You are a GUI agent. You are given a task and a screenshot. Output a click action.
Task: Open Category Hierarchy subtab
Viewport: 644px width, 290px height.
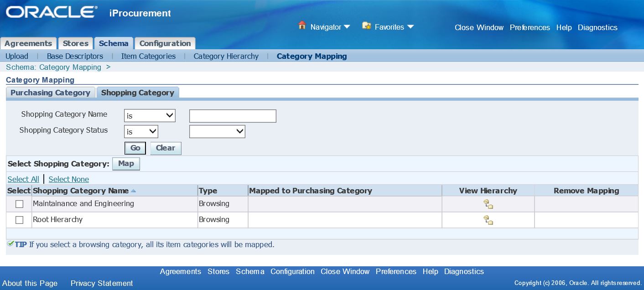click(x=226, y=56)
